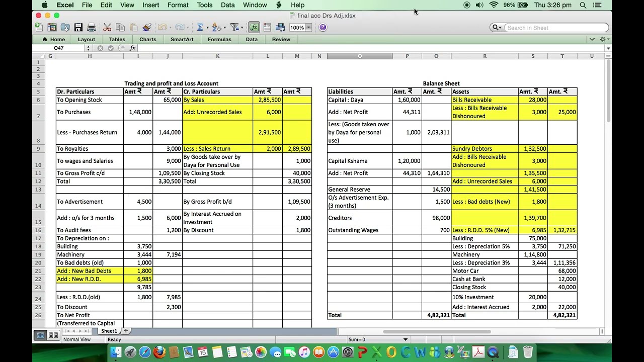Open the Sort dropdown arrow
This screenshot has height=362, width=644.
click(224, 28)
